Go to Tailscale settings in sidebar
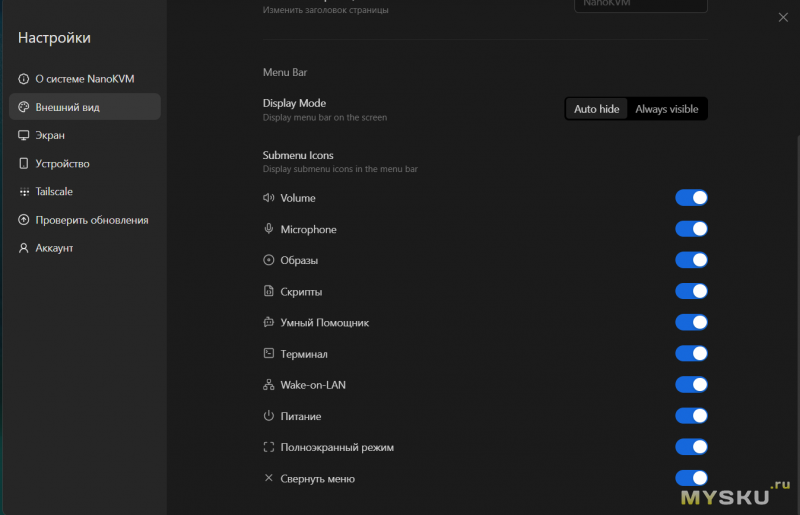The image size is (800, 515). click(54, 191)
